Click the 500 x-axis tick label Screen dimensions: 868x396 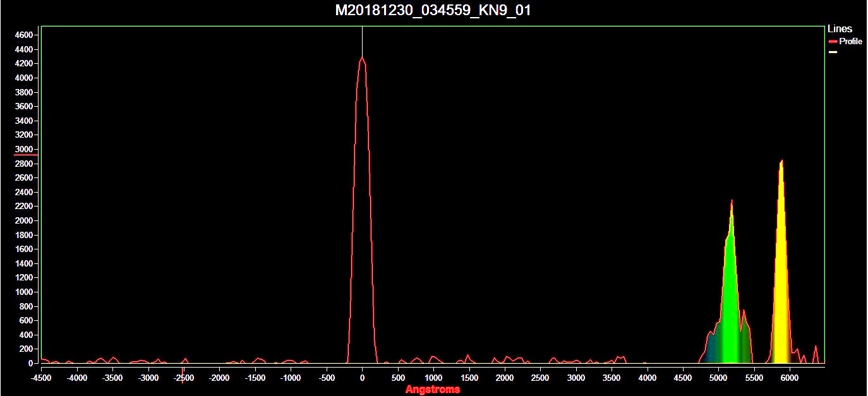[x=397, y=378]
